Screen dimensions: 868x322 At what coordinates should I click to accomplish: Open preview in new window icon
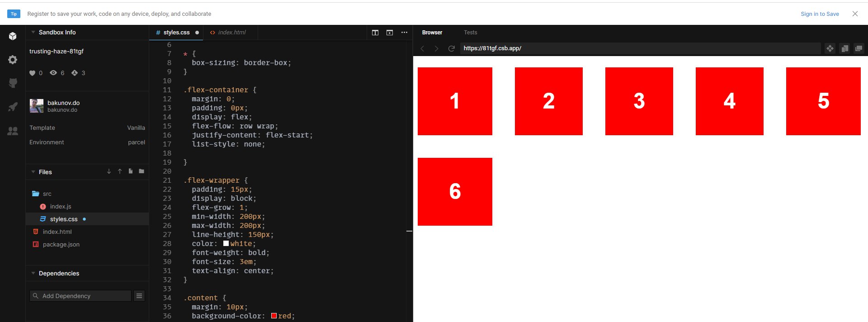tap(859, 48)
